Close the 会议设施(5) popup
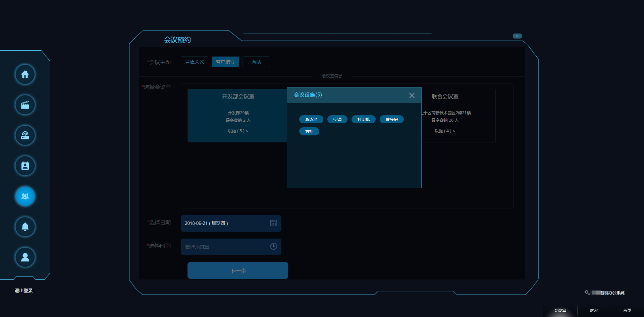This screenshot has width=644, height=317. click(x=412, y=96)
